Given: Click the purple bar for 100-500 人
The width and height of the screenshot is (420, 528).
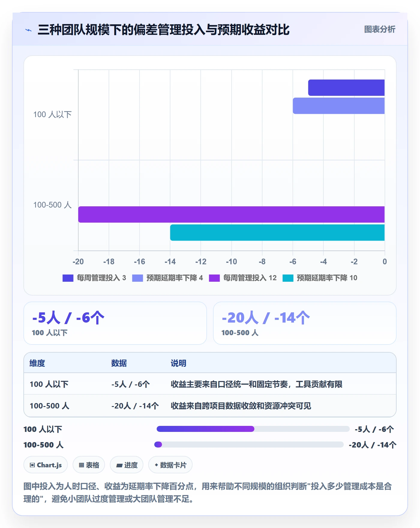Looking at the screenshot, I should click(231, 214).
